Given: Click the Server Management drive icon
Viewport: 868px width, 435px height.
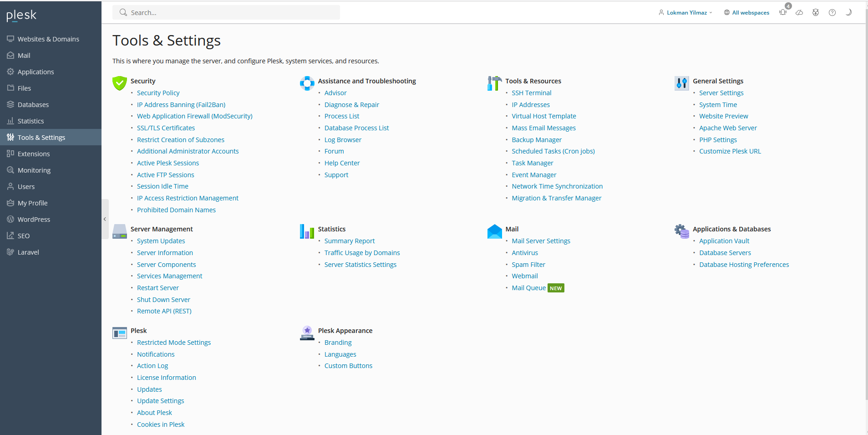Looking at the screenshot, I should [x=120, y=231].
